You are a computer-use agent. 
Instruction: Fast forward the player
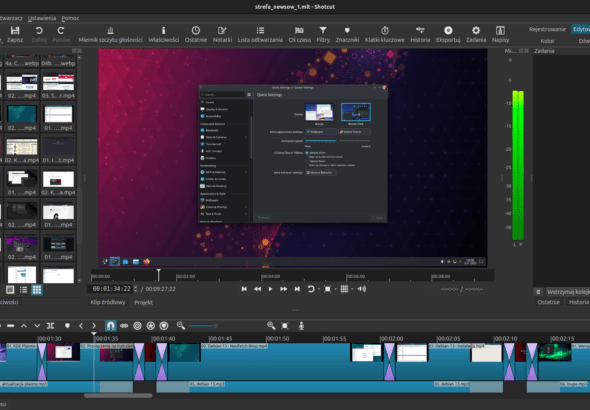click(x=283, y=289)
